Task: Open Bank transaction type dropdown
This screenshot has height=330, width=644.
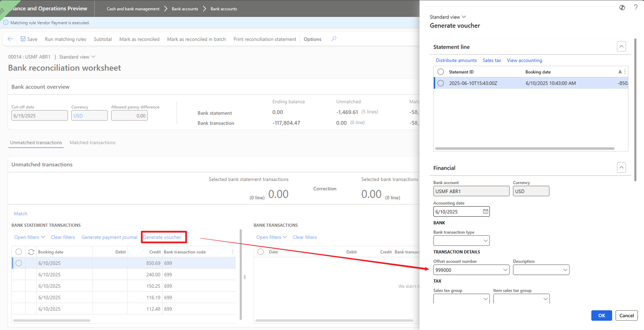Action: point(485,241)
